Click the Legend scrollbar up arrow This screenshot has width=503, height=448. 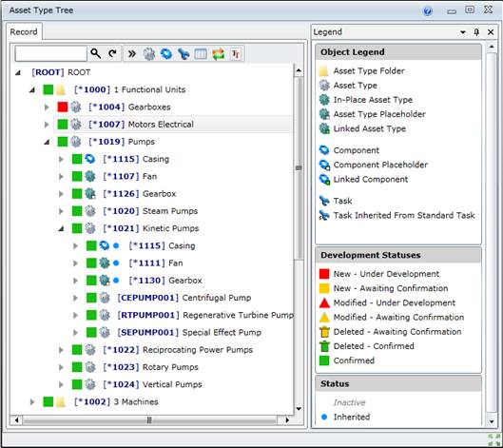point(492,47)
